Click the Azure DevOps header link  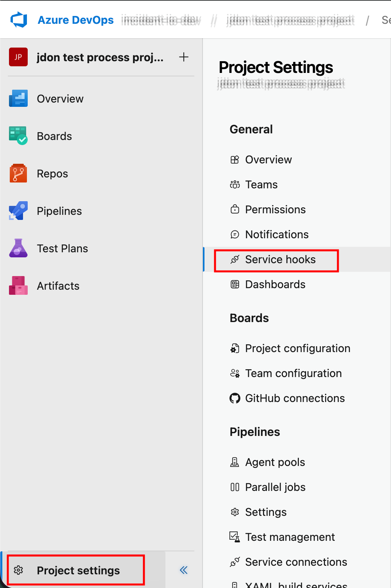[76, 20]
